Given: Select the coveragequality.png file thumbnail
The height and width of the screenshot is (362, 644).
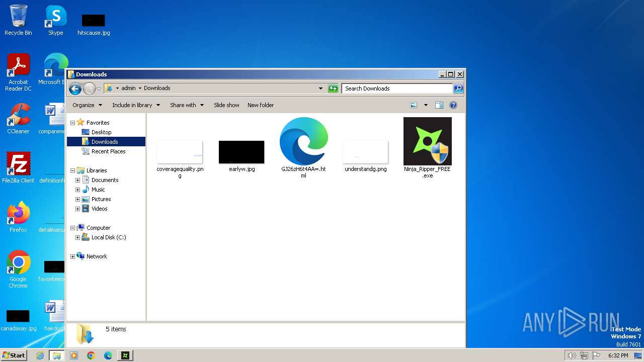Looking at the screenshot, I should (x=180, y=152).
